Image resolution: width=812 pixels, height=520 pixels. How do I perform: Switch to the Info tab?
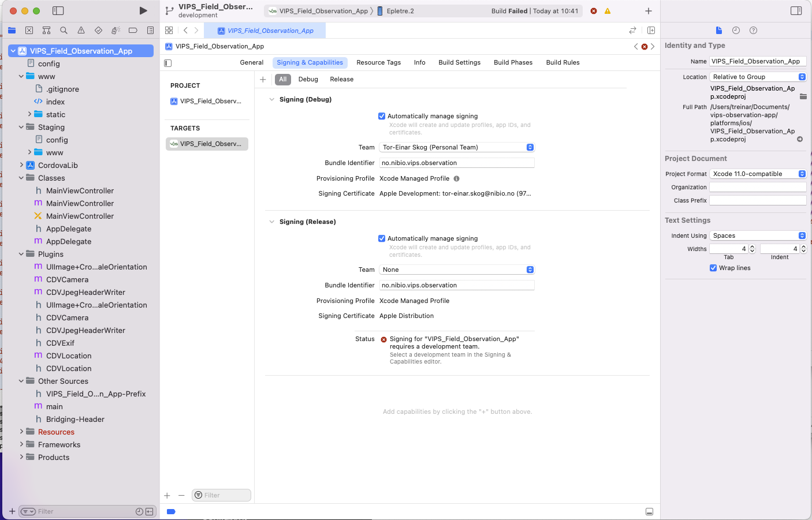coord(420,62)
